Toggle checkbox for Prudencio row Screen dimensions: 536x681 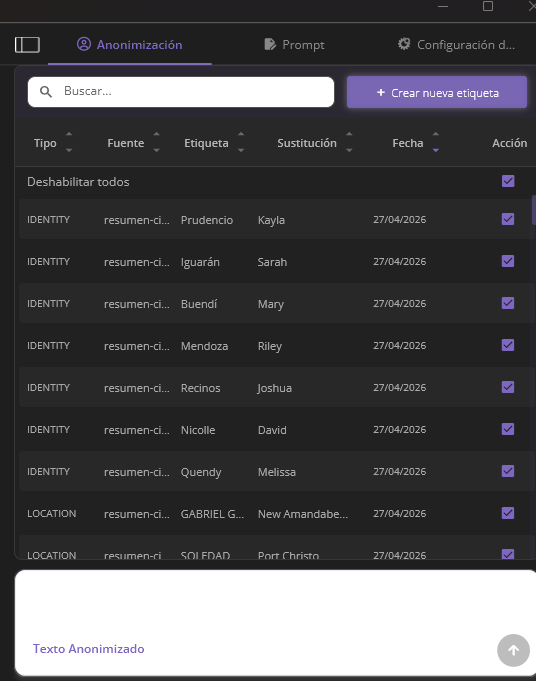[508, 219]
